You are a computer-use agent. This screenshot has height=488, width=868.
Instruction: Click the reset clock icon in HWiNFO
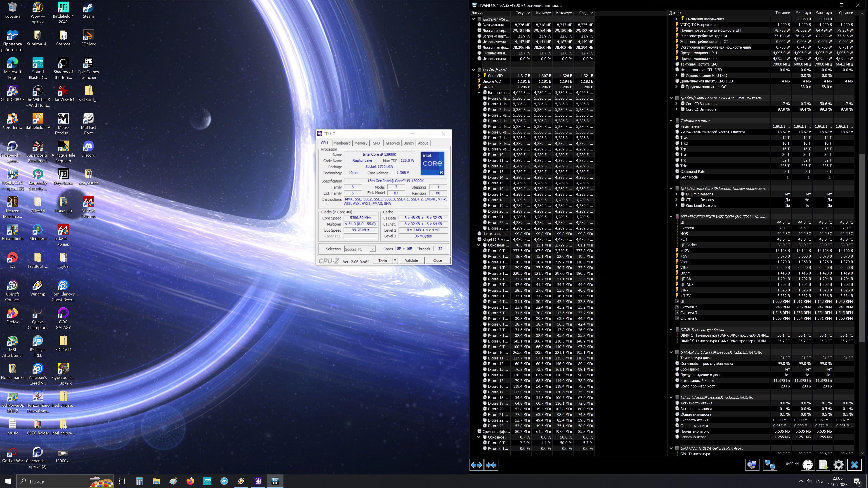807,465
